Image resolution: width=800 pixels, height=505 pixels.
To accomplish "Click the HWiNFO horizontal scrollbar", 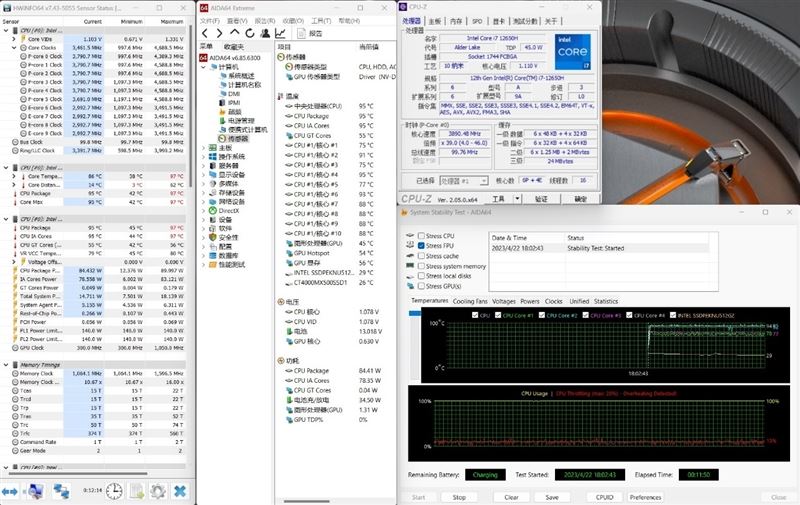I will (78, 474).
